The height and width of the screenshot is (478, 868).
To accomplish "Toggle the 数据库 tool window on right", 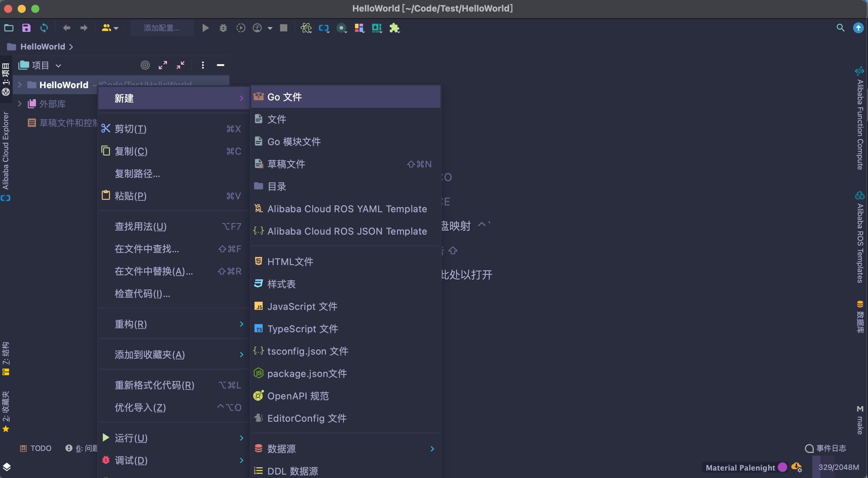I will [860, 317].
